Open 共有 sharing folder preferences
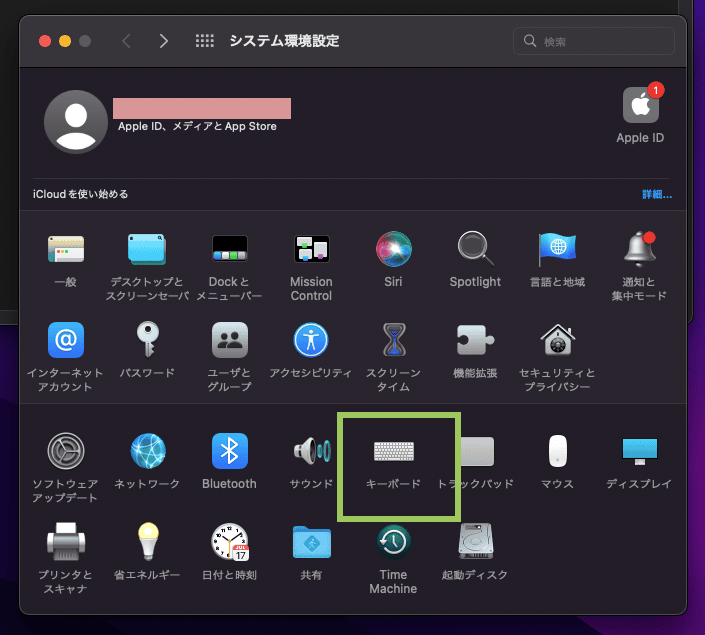705x635 pixels. point(312,542)
